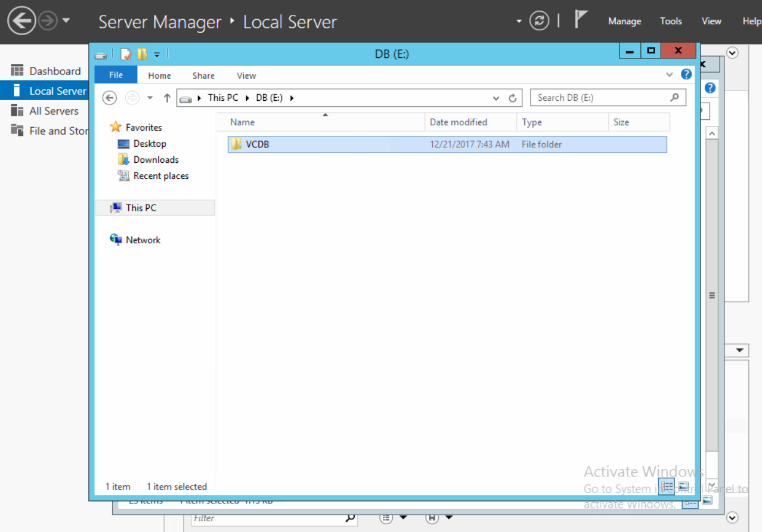Open Customize Quick Access Toolbar dropdown
This screenshot has height=532, width=762.
point(157,54)
